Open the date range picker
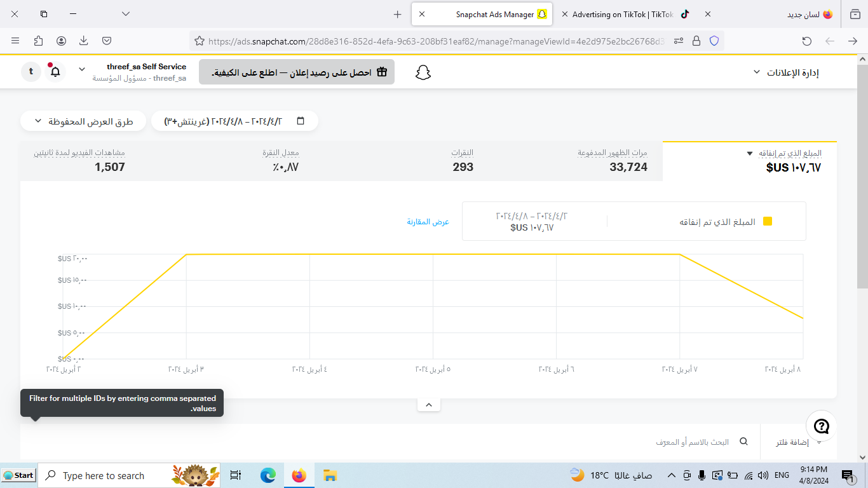Screen dimensions: 868x488 [x=234, y=121]
